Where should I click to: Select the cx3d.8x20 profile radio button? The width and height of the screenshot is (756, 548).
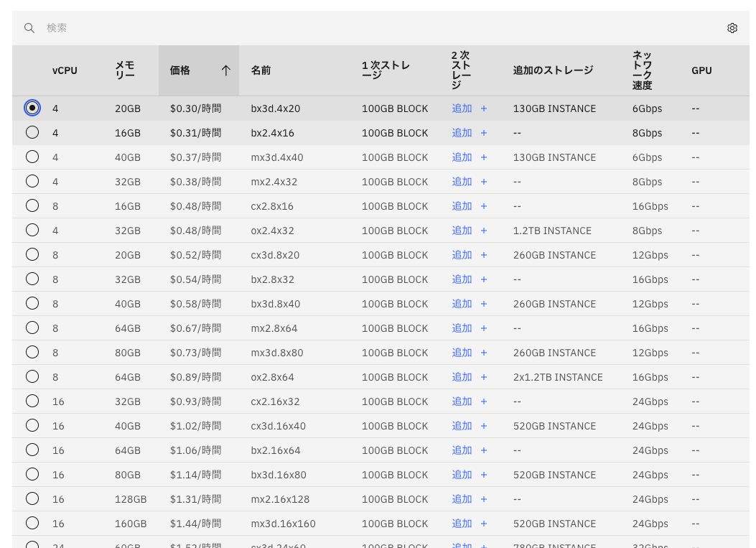click(32, 254)
